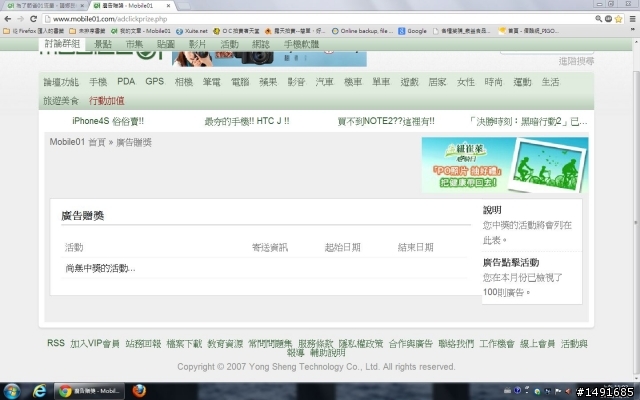Open the HTC J promo link
Image resolution: width=640 pixels, height=400 pixels.
[x=247, y=121]
